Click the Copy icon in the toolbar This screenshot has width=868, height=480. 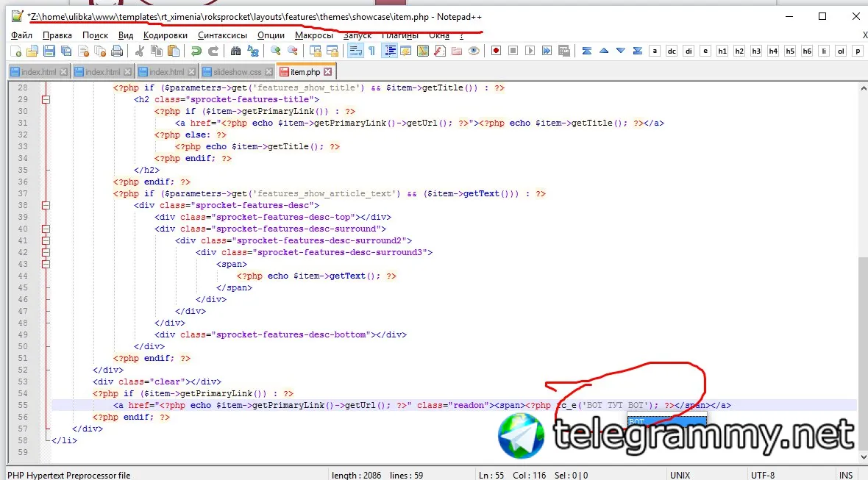(157, 51)
